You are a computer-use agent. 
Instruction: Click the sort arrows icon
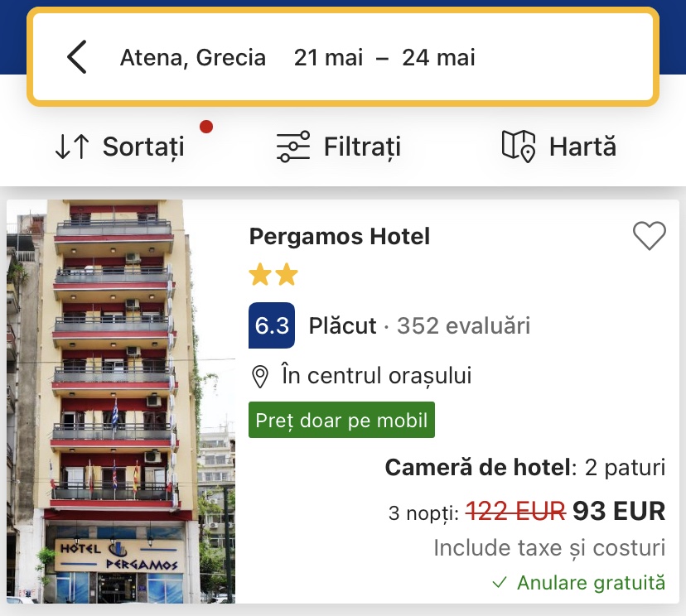click(72, 147)
